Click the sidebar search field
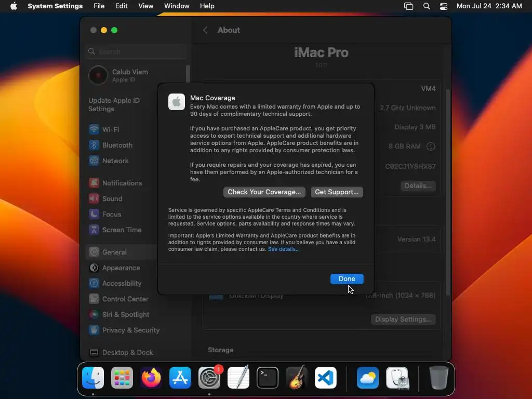Screen dimensions: 532x399 [x=136, y=51]
